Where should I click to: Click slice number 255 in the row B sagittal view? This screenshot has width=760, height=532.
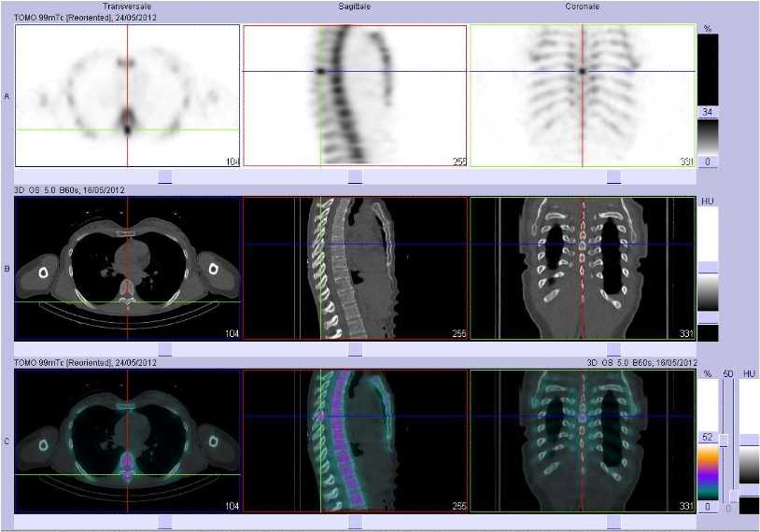point(459,333)
